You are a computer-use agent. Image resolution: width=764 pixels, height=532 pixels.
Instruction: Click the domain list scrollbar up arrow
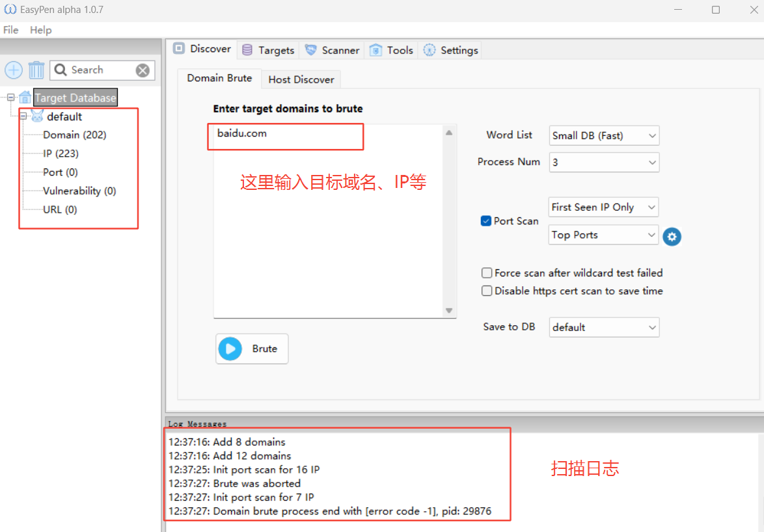coord(449,133)
